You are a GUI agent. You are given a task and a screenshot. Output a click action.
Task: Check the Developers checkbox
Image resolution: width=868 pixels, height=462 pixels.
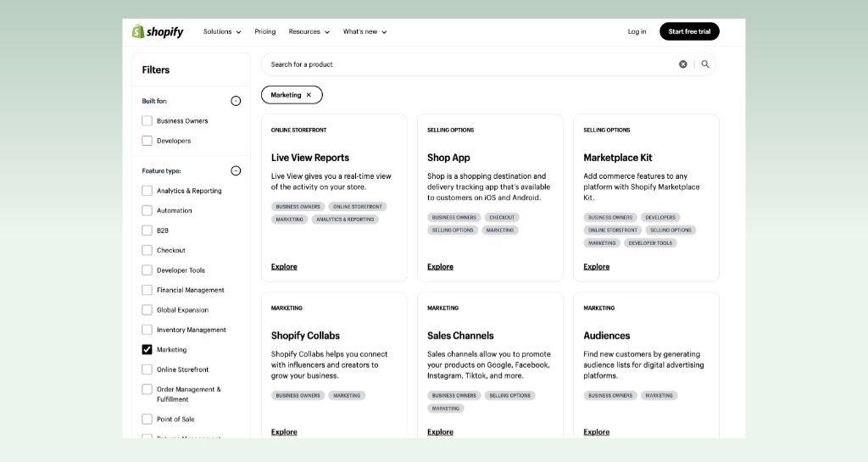click(x=147, y=141)
